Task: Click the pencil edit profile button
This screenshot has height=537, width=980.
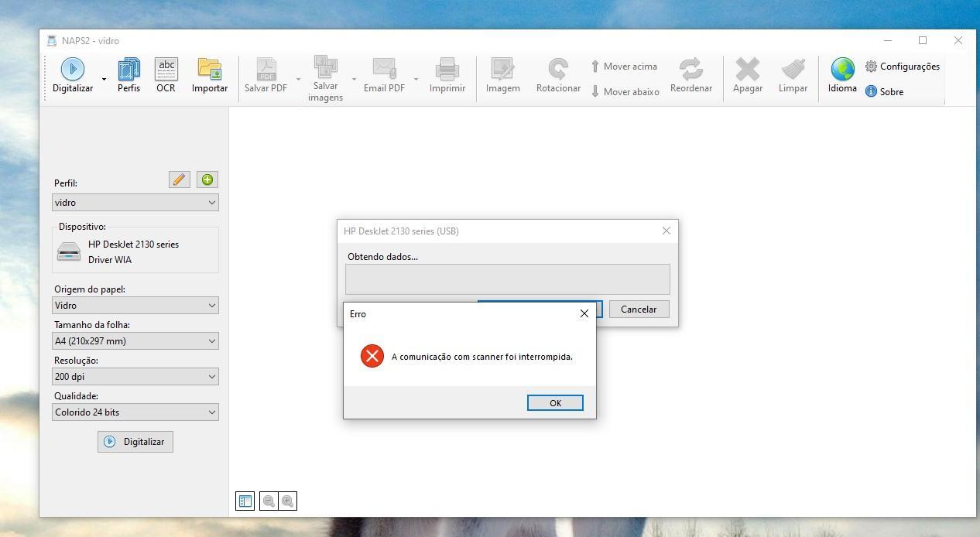Action: click(x=179, y=180)
